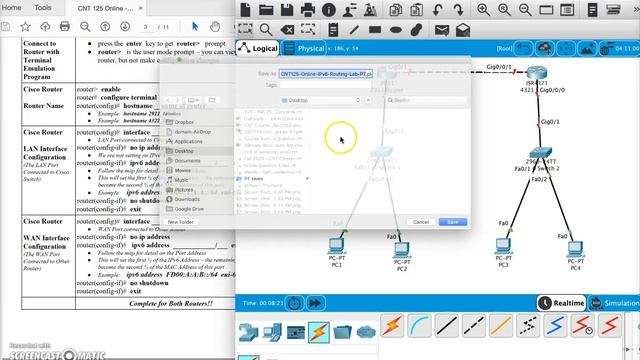Undo the last action with the Undo arrow
This screenshot has height=360, width=640.
point(438,9)
